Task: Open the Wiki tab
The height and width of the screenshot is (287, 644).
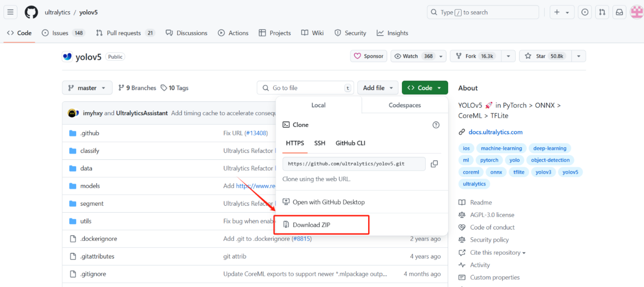Action: (x=312, y=33)
